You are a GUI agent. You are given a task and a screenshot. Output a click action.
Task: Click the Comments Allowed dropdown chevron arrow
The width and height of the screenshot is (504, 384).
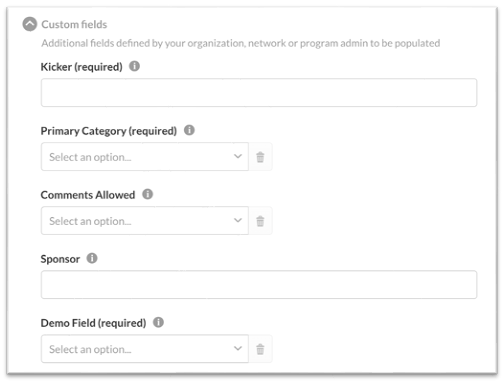(238, 220)
